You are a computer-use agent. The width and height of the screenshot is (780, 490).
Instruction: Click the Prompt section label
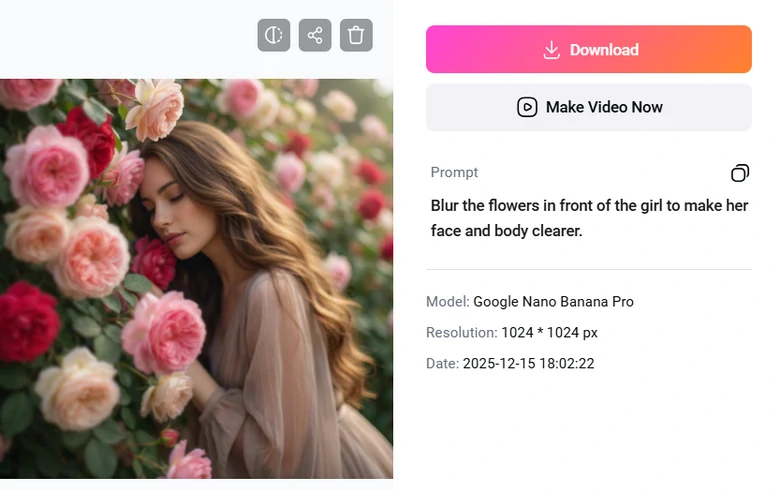pyautogui.click(x=454, y=173)
